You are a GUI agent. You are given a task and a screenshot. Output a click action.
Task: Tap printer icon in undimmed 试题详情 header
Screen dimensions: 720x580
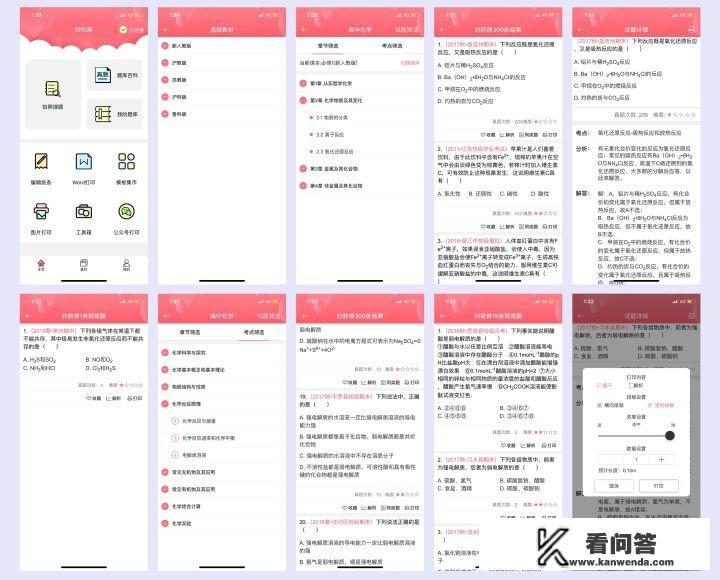tap(691, 29)
